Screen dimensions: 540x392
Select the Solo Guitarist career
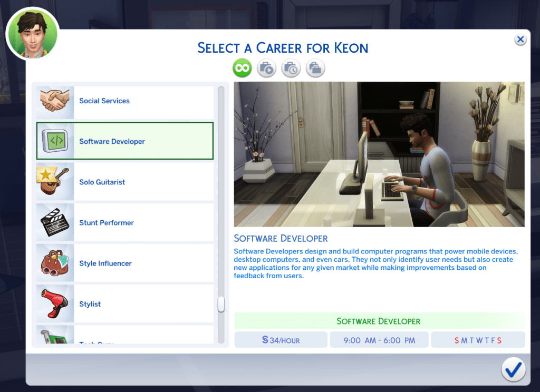click(132, 182)
